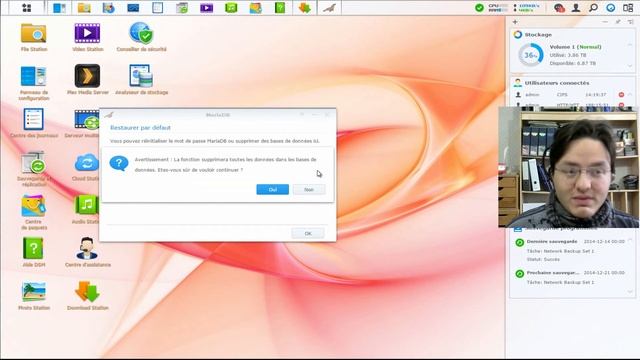The image size is (640, 360).
Task: Open Backup & Replication icon in taskbar
Action: (x=182, y=8)
